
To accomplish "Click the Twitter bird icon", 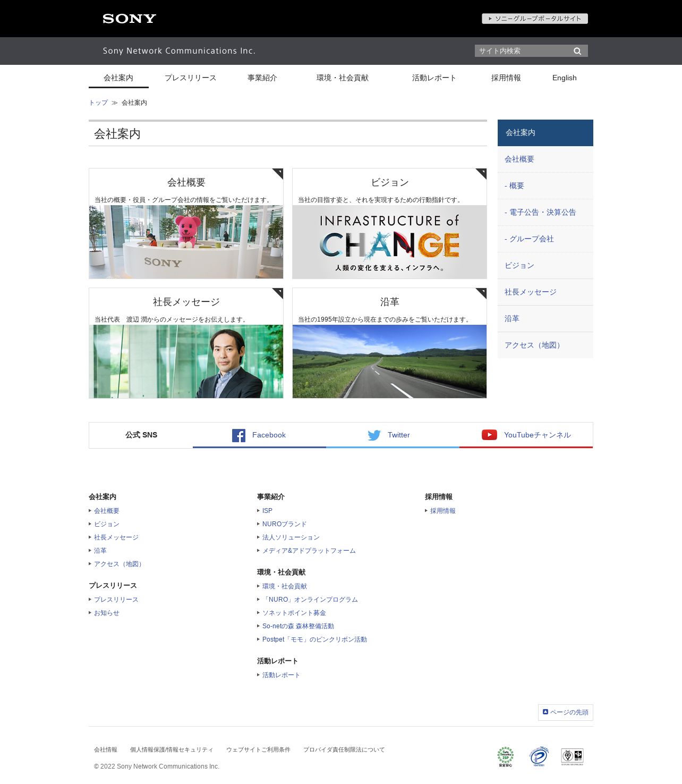I will [x=374, y=435].
